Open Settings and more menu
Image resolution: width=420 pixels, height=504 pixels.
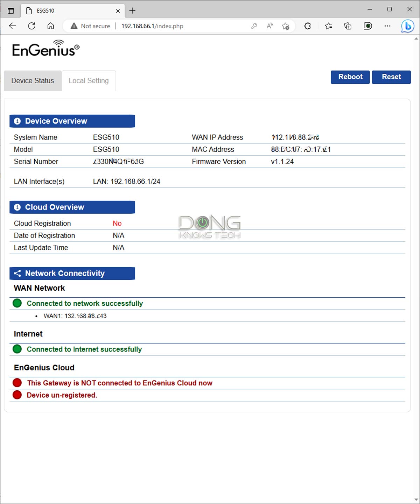(387, 26)
